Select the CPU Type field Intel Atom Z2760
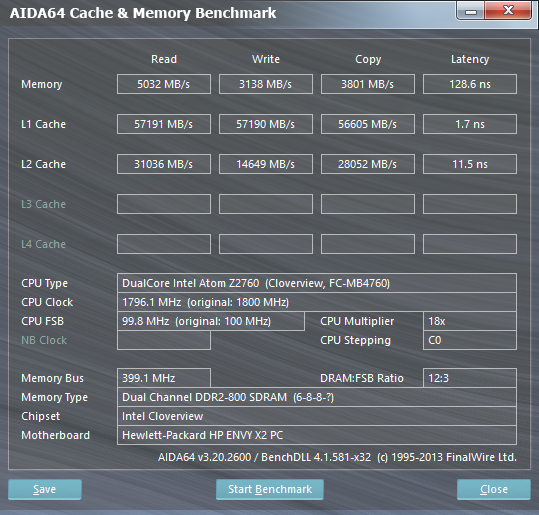539x515 pixels. 317,283
